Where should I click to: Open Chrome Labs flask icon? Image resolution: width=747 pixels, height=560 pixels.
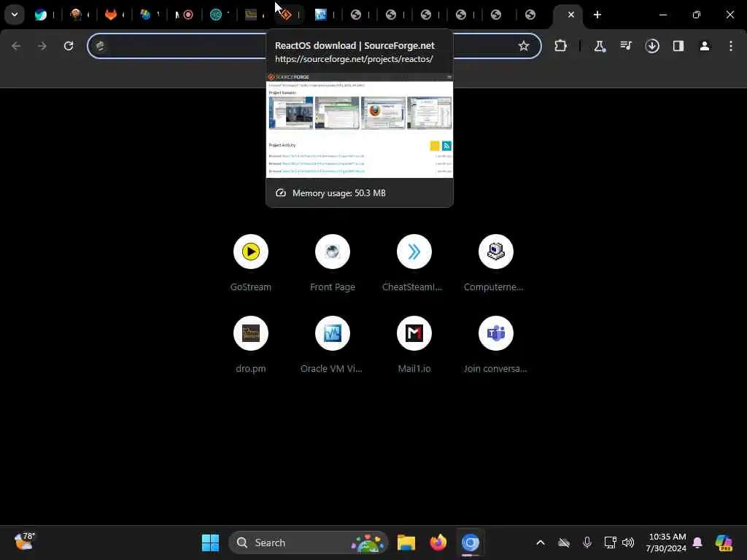pyautogui.click(x=600, y=46)
